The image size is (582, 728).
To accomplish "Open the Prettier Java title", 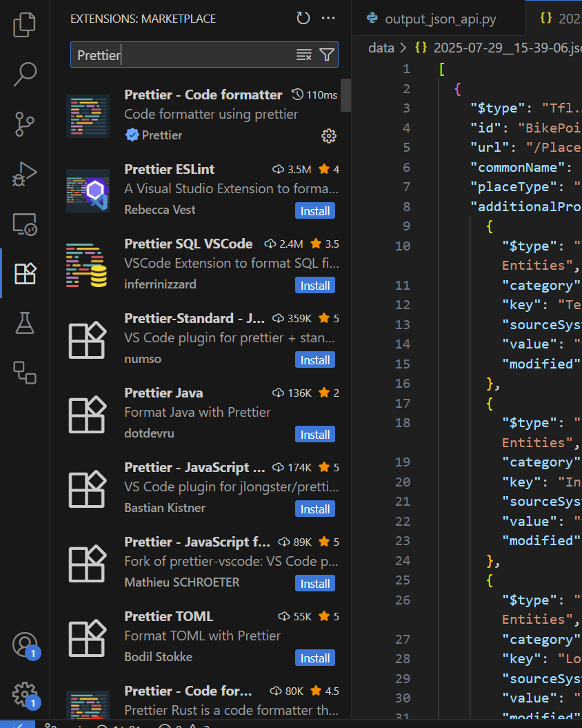I will click(x=163, y=393).
